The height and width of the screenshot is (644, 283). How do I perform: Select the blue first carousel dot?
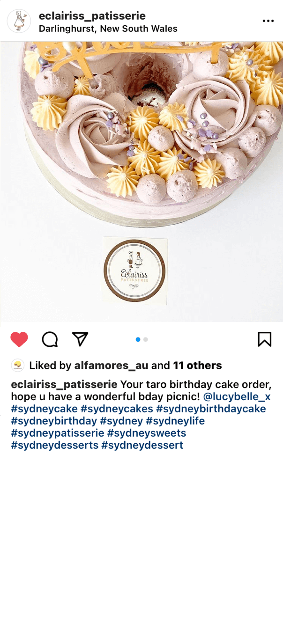[x=138, y=339]
